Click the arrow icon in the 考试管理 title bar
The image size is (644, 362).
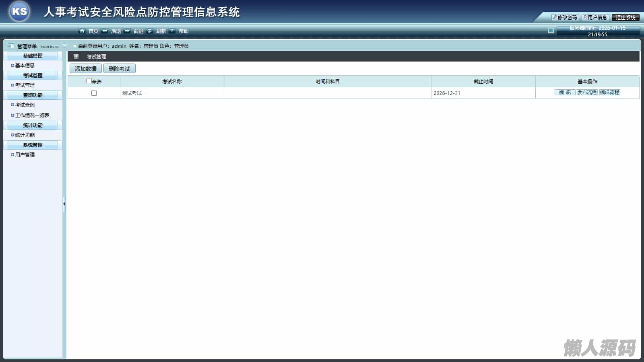click(x=76, y=56)
